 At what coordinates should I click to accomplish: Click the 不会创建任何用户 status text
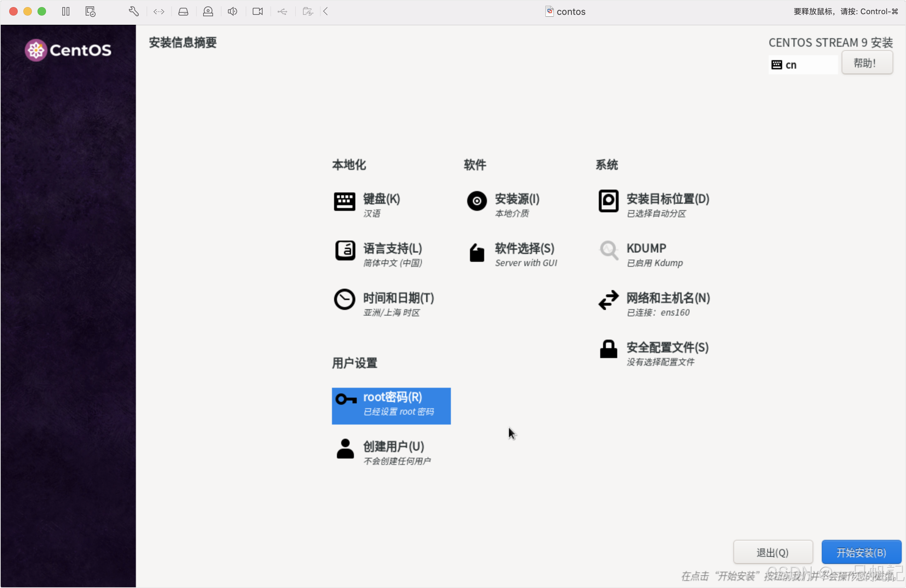[397, 461]
